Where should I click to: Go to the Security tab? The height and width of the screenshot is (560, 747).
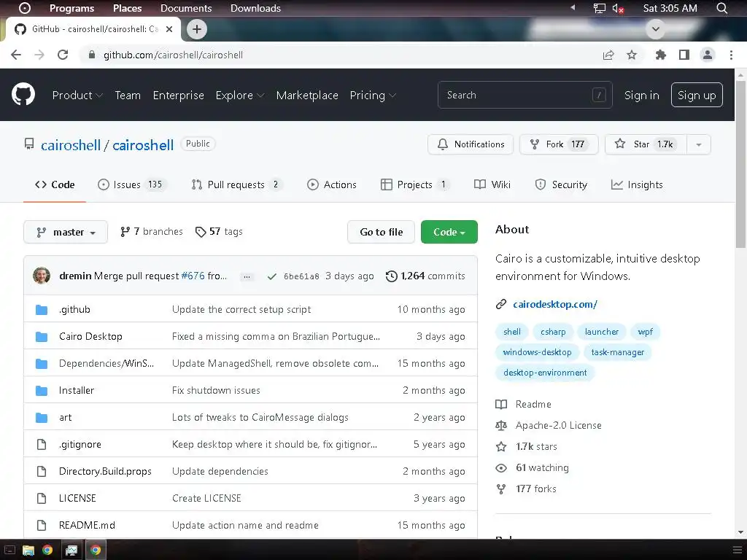(561, 184)
